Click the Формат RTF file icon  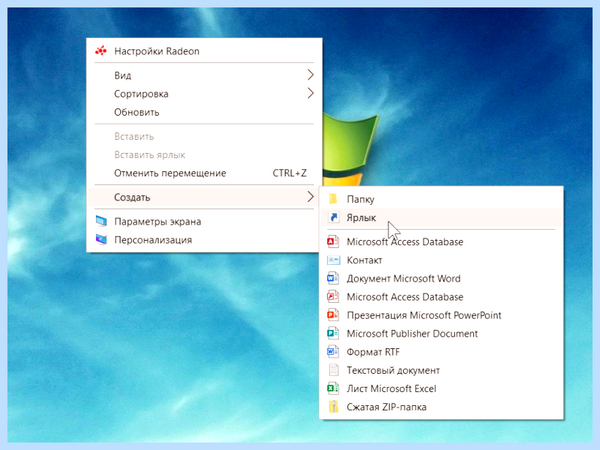tap(333, 351)
